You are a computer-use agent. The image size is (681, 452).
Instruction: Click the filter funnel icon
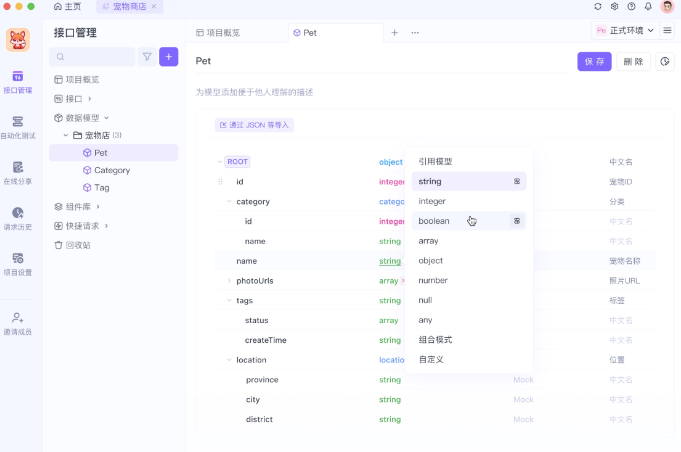(x=147, y=57)
